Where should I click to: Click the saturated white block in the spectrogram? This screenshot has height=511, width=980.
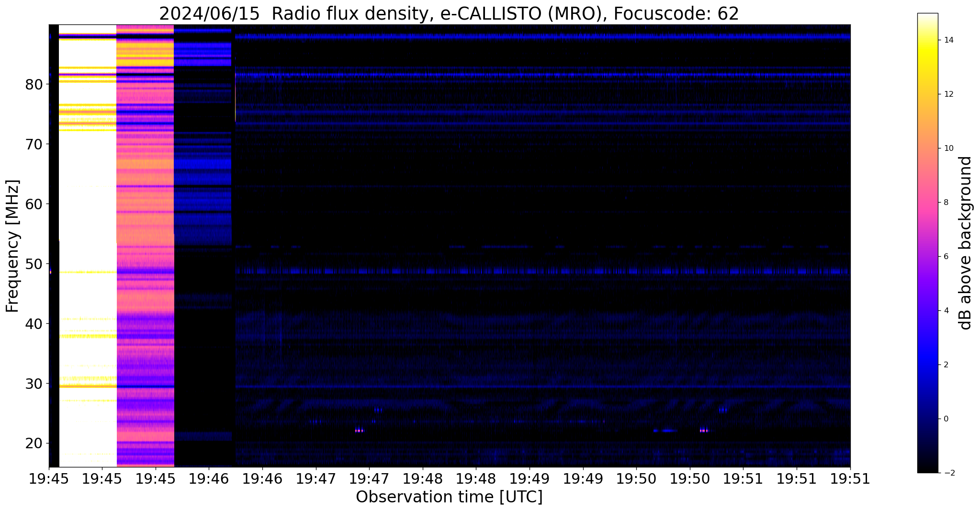coord(88,246)
